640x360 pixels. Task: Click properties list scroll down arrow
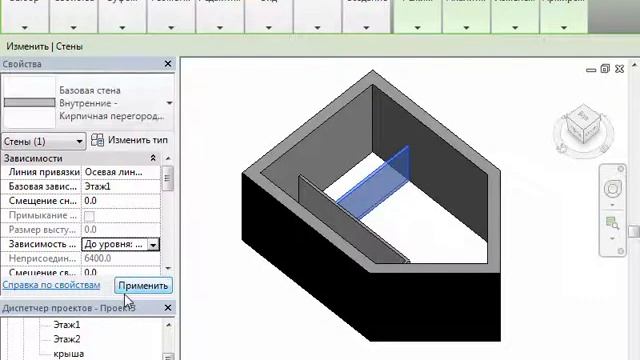(168, 268)
